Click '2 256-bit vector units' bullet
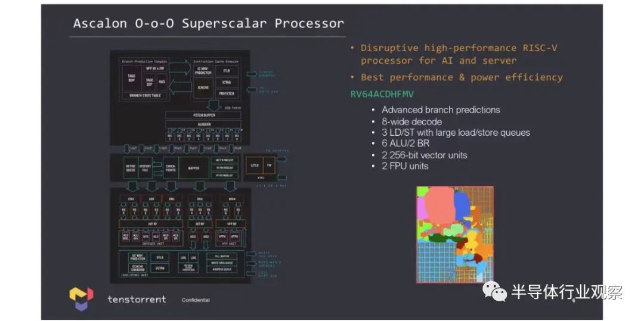644x321 pixels. click(x=425, y=155)
